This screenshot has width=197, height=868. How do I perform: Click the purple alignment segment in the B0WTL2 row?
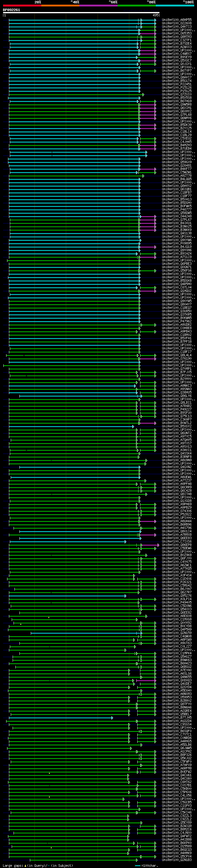coord(148,423)
